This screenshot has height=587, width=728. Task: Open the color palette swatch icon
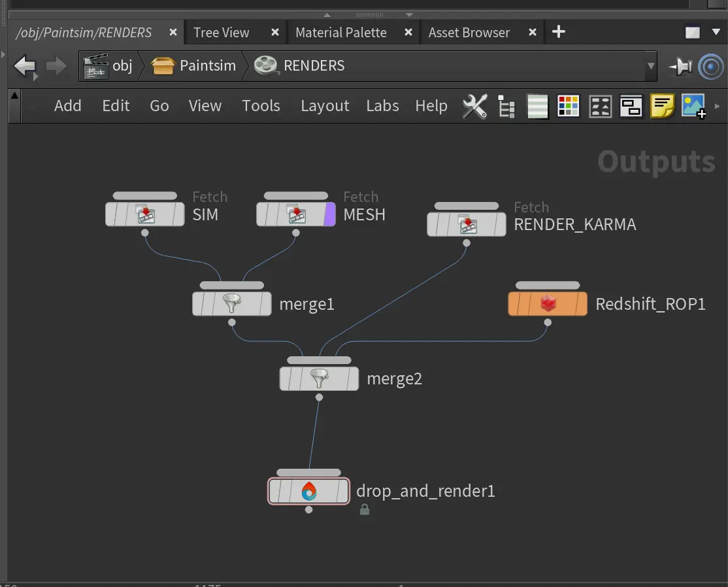coord(568,107)
